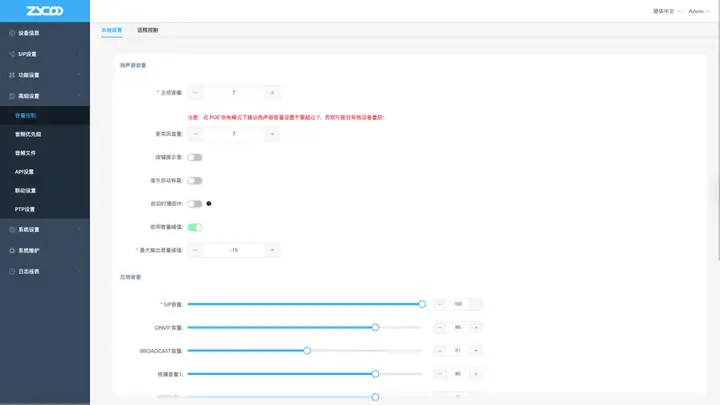
Task: Toggle the second gray switch in the speaker section
Action: point(195,180)
